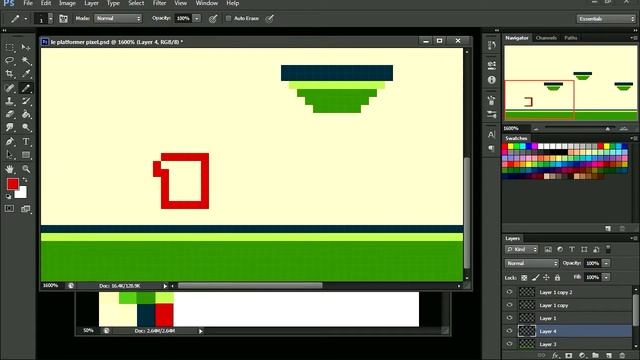Reset default foreground and background colors
640x360 pixels.
9,196
